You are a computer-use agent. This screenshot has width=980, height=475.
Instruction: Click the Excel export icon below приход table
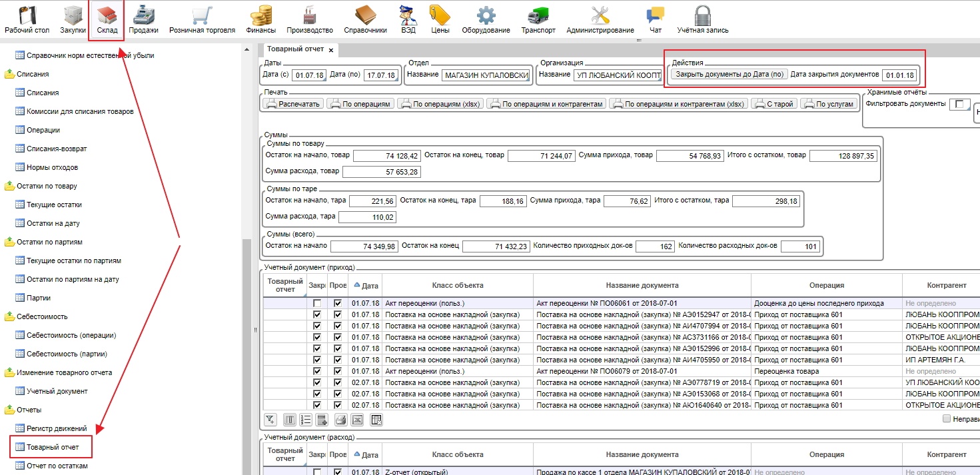coord(358,420)
